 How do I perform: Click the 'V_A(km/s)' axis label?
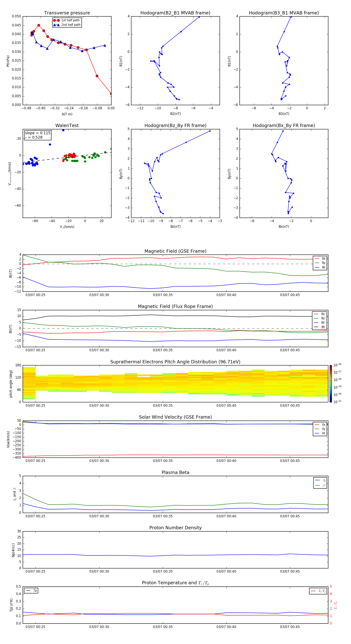coord(67,227)
